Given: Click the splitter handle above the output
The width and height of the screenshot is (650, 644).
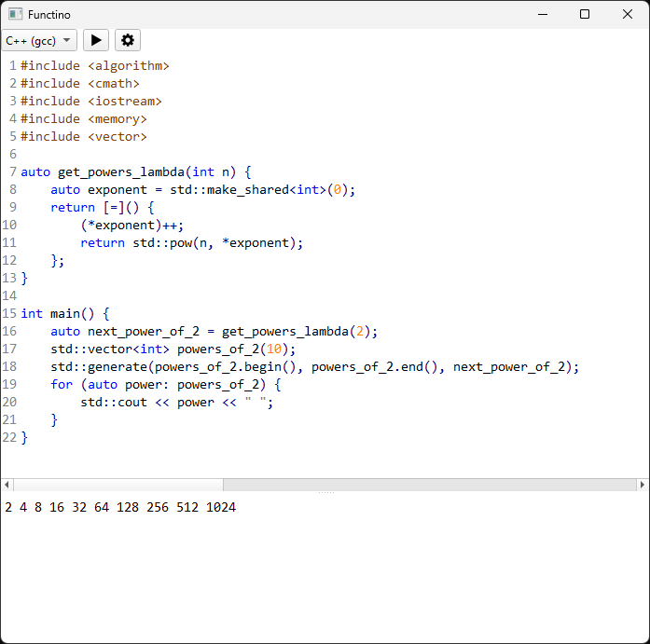Looking at the screenshot, I should pyautogui.click(x=325, y=492).
